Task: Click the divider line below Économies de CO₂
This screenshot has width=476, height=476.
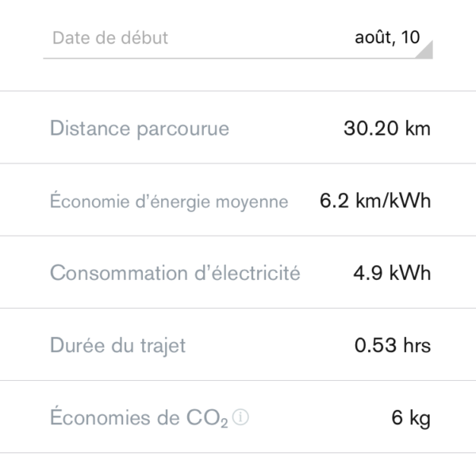Action: point(238,453)
